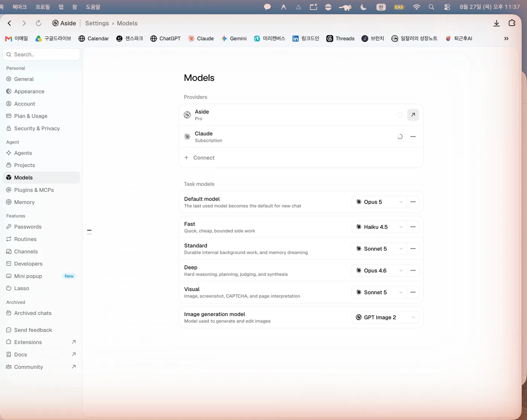Viewport: 527px width, 420px height.
Task: Open more options for the Fast model row
Action: point(413,227)
